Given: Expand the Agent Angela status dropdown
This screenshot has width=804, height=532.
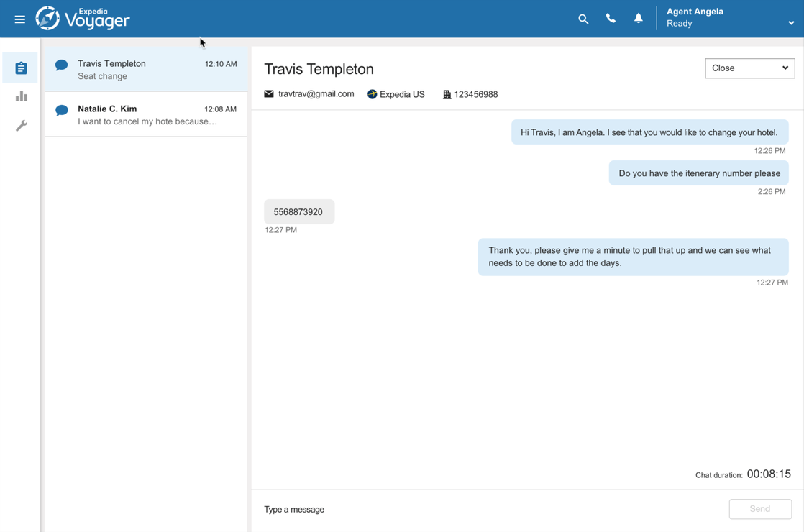Looking at the screenshot, I should (790, 23).
